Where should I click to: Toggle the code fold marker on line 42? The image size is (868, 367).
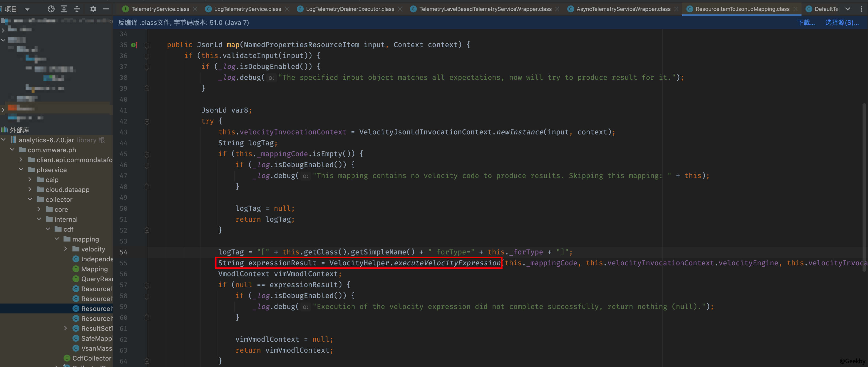[x=147, y=121]
